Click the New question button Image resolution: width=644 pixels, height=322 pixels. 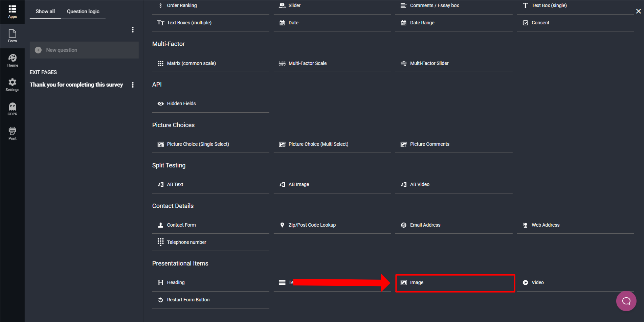click(84, 50)
